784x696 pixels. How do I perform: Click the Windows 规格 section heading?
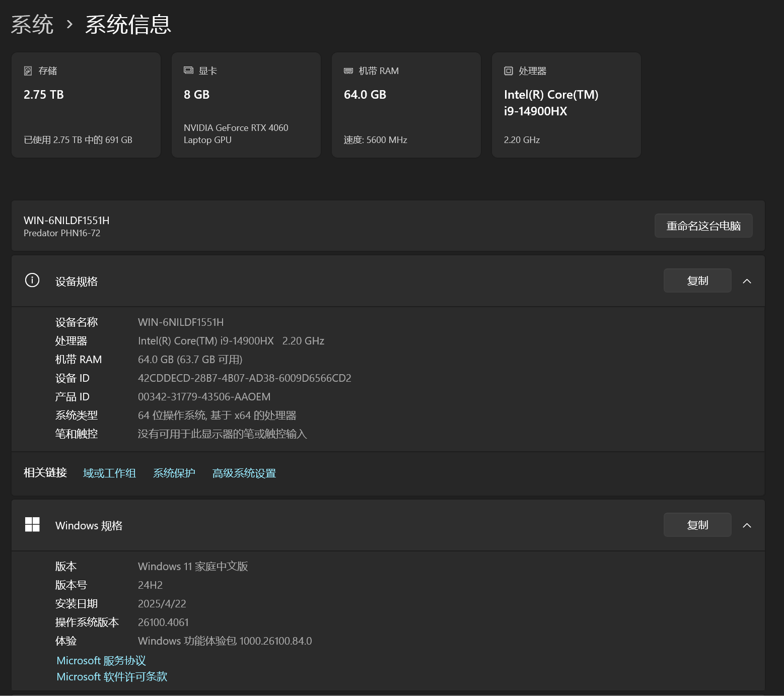pos(89,525)
